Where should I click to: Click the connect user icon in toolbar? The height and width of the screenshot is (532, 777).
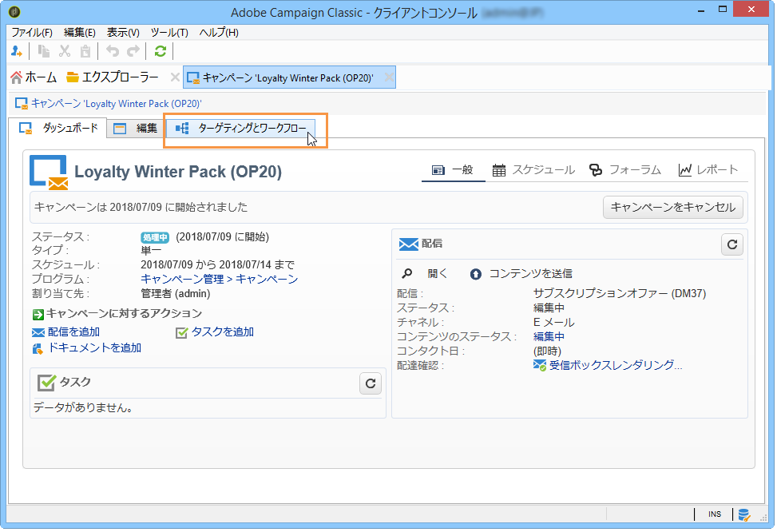16,50
